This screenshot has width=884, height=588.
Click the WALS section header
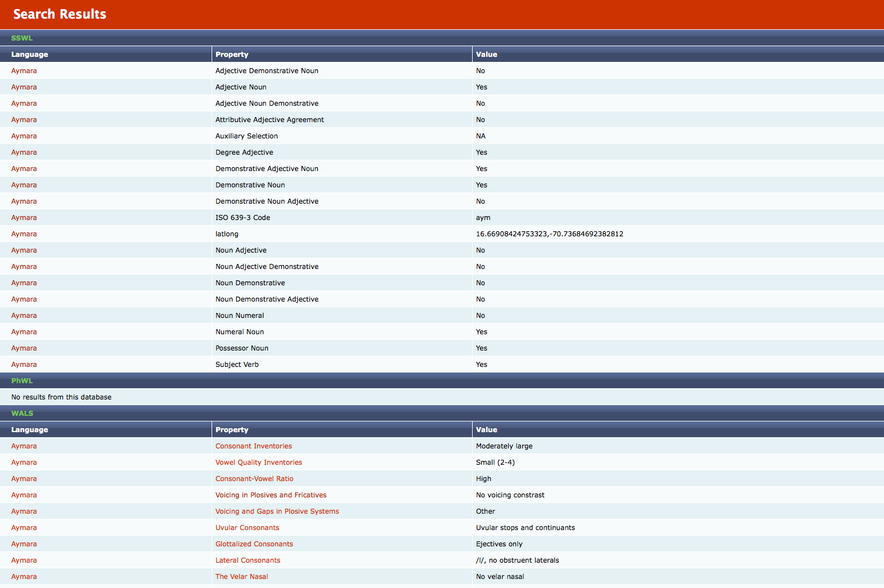pos(22,414)
